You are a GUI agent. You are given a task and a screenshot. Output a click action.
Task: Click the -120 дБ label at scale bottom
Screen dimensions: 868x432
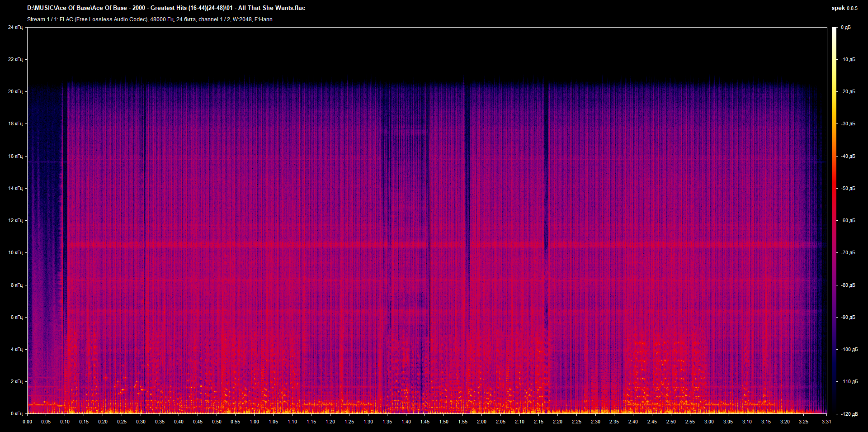[x=849, y=414]
